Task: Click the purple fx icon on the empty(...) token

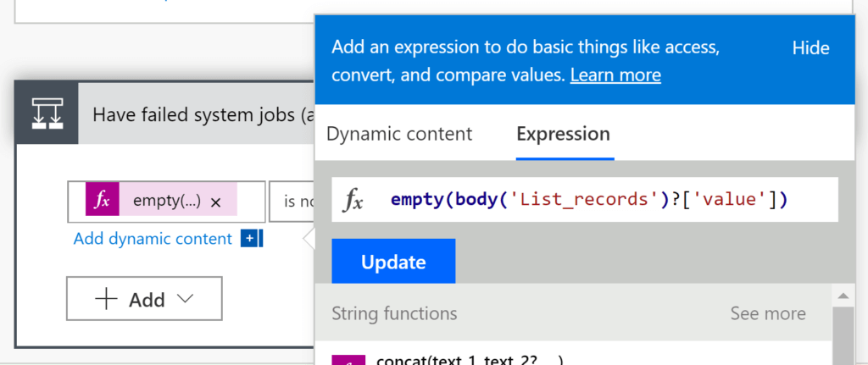Action: tap(103, 201)
